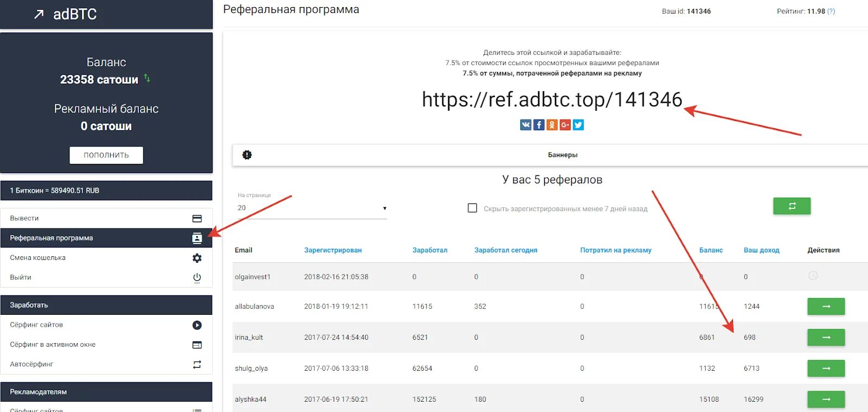
Task: Open the Вывести menu item
Action: click(106, 218)
